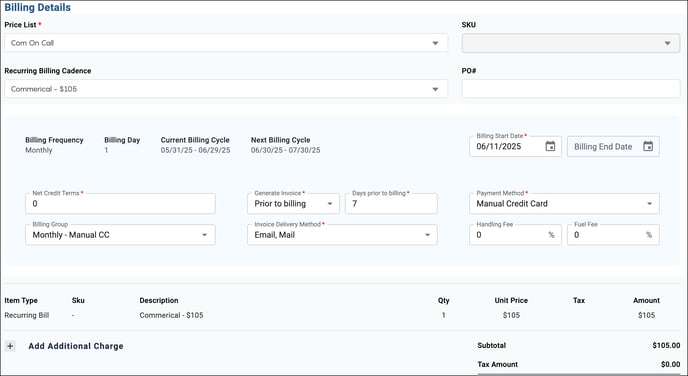Select the Handling Fee percentage field

[x=515, y=235]
